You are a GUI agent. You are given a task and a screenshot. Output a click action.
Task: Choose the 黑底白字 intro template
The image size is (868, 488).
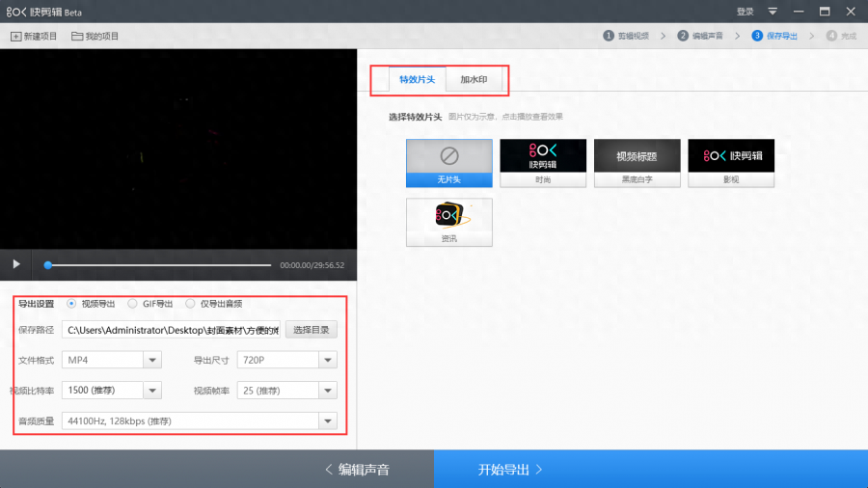(x=637, y=163)
